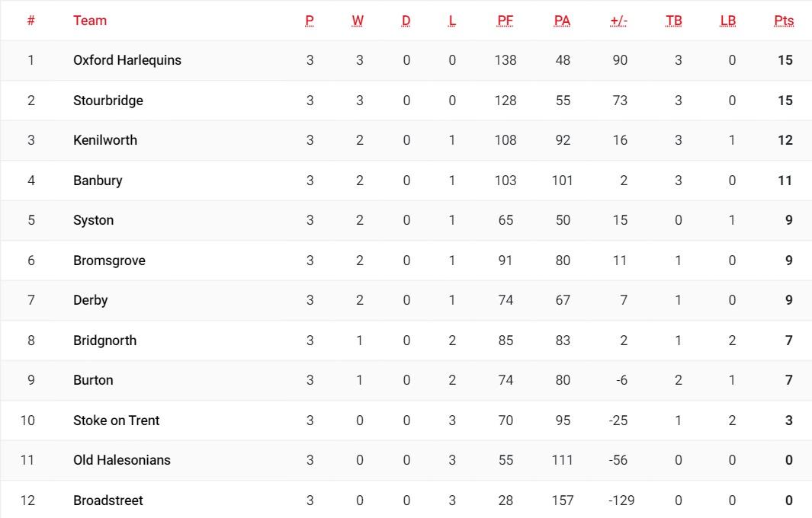Screen dimensions: 812x518
Task: Click the PA column header
Action: (x=562, y=21)
